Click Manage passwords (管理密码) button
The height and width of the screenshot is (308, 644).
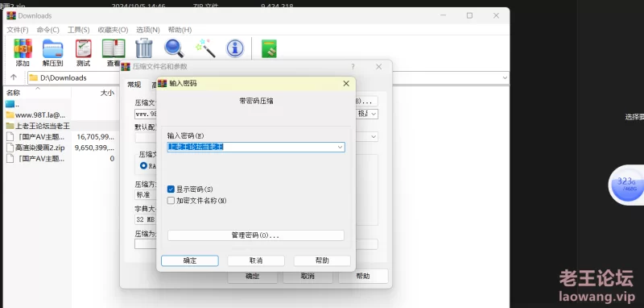point(255,235)
